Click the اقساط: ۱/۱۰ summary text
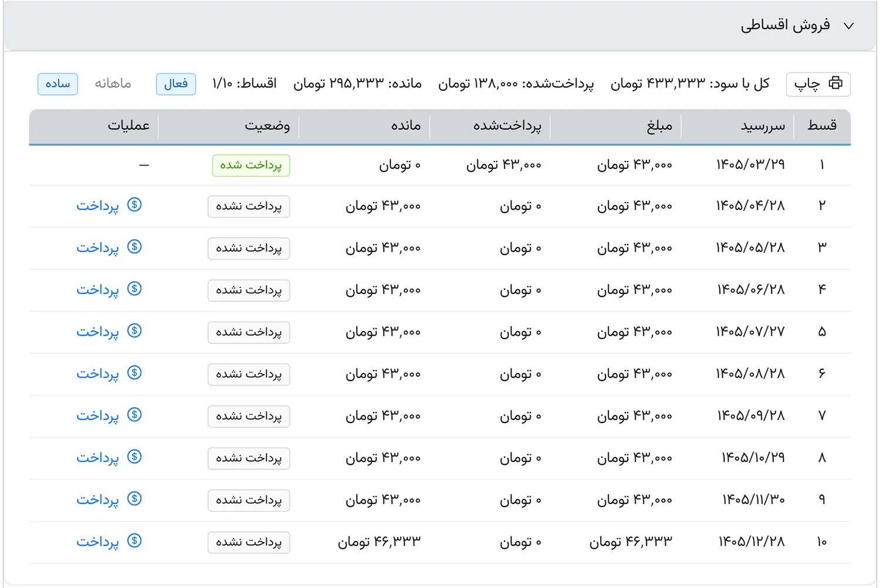This screenshot has height=588, width=880. click(x=244, y=84)
